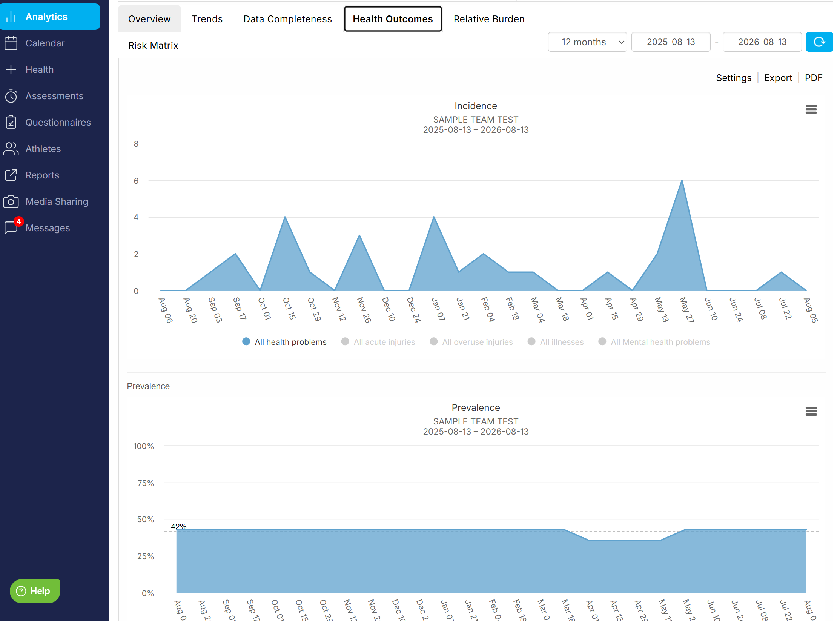The height and width of the screenshot is (621, 840).
Task: Go to Athletes in sidebar menu
Action: 43,149
